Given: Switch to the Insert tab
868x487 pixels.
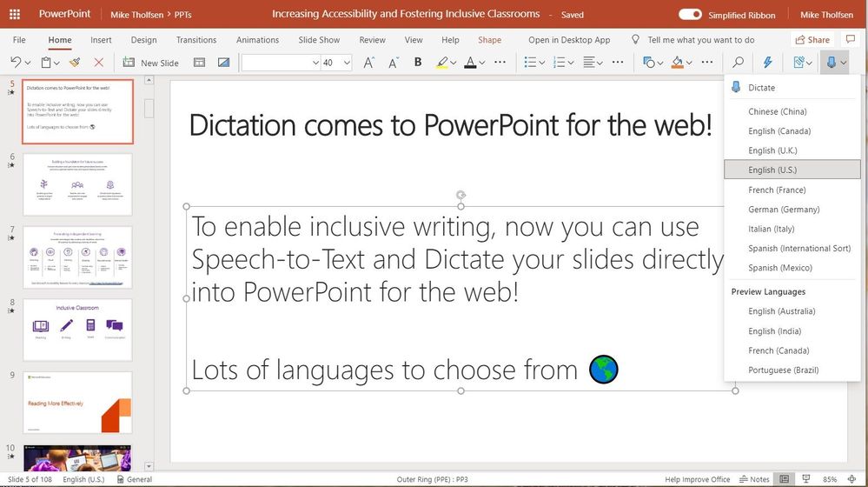Looking at the screenshot, I should [101, 40].
